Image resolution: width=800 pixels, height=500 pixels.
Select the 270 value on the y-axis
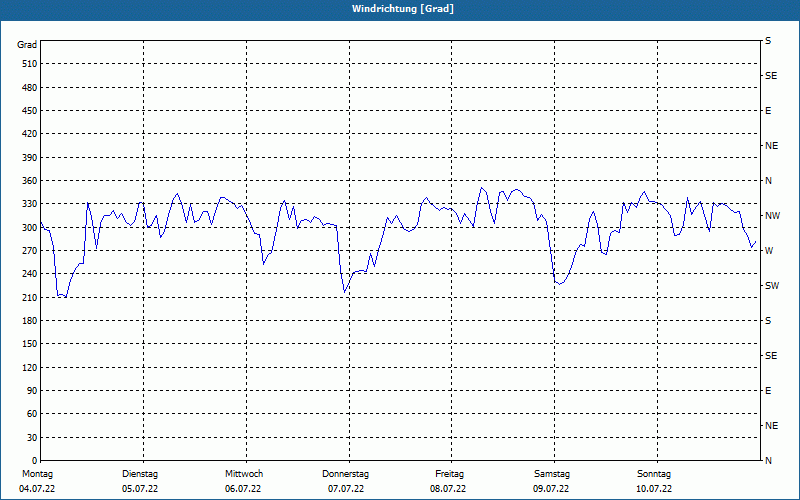click(x=30, y=251)
